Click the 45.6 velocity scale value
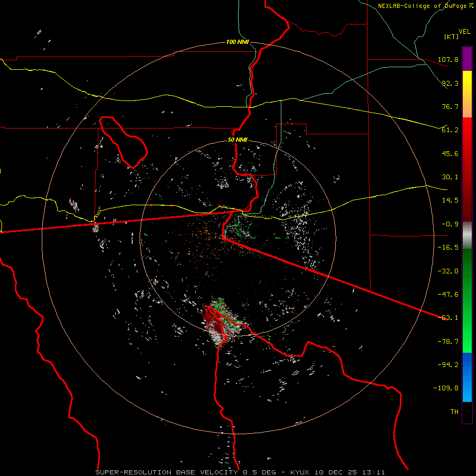The width and height of the screenshot is (476, 476). tap(450, 153)
